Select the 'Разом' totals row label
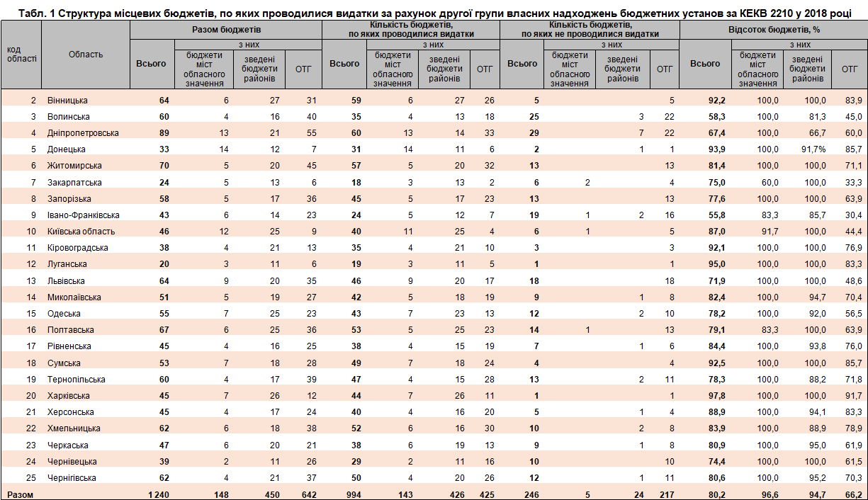Screen dimensions: 868x500 18,494
